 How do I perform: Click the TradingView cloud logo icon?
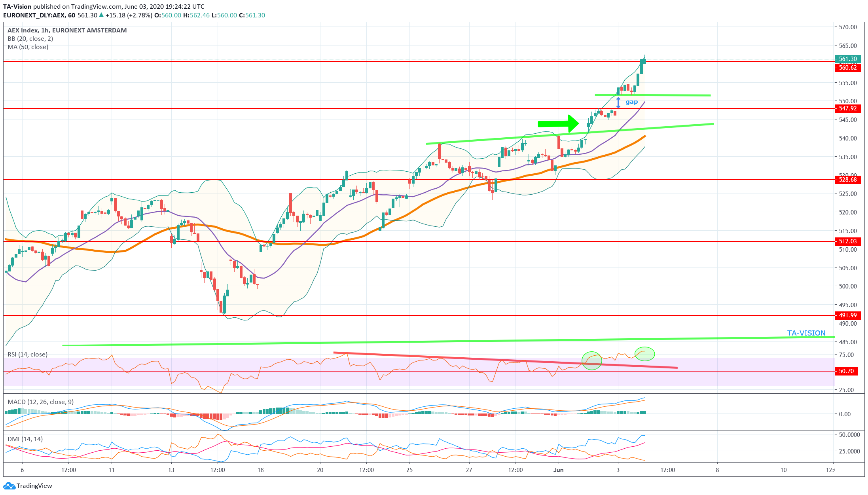(9, 486)
